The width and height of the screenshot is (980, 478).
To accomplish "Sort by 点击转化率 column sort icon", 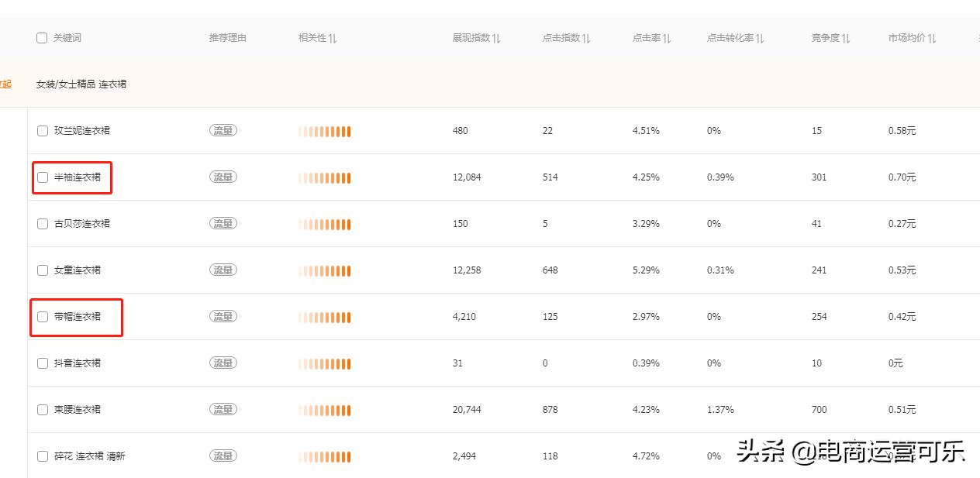I will tap(760, 38).
